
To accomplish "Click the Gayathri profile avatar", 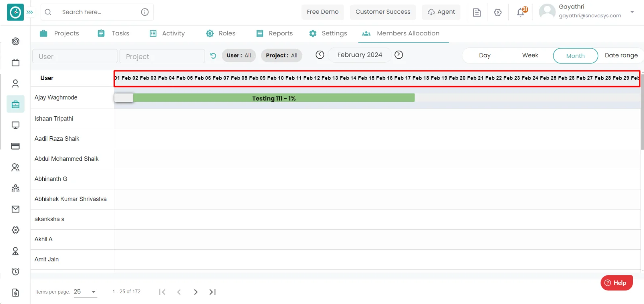I will (x=547, y=12).
